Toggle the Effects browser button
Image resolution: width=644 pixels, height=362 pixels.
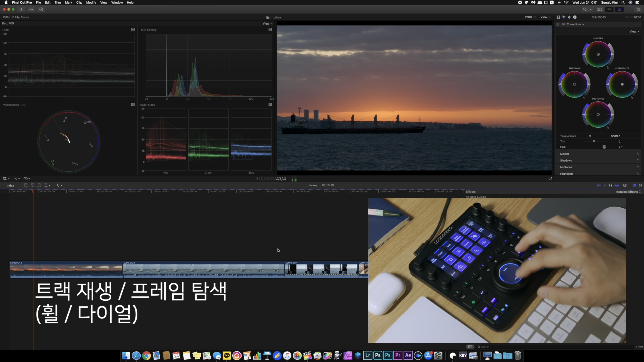pos(634,185)
